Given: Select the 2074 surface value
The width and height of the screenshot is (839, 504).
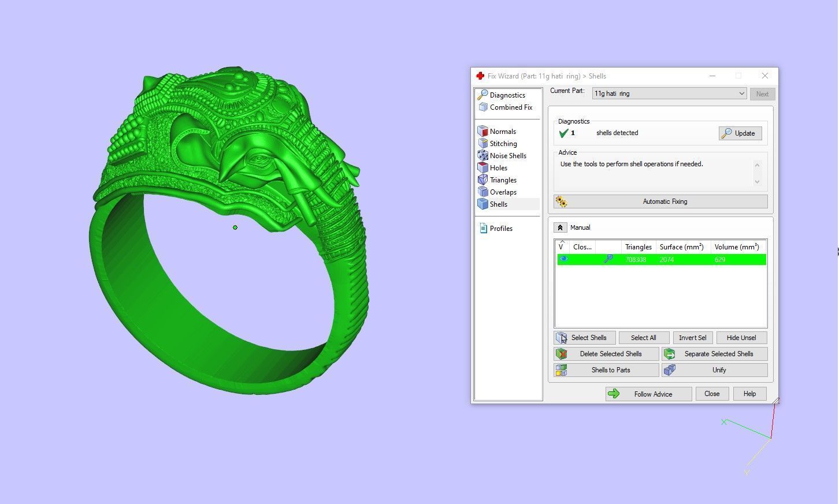Looking at the screenshot, I should [x=667, y=260].
